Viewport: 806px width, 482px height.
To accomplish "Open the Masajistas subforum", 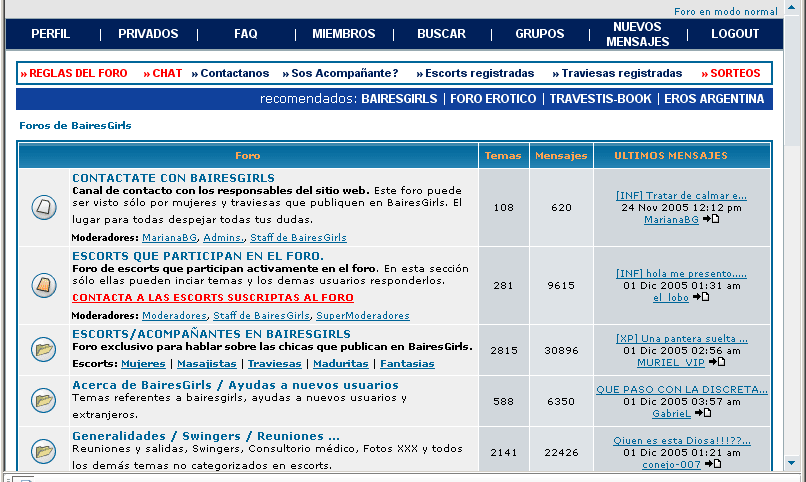I will 207,363.
